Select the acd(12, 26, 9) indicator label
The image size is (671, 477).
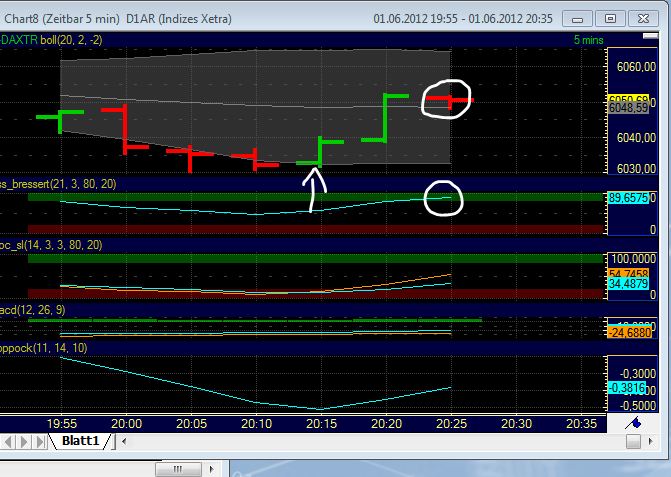point(33,310)
